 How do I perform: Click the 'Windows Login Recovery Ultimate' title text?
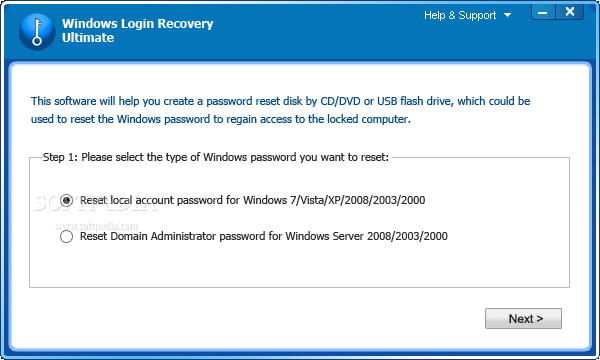coord(137,31)
